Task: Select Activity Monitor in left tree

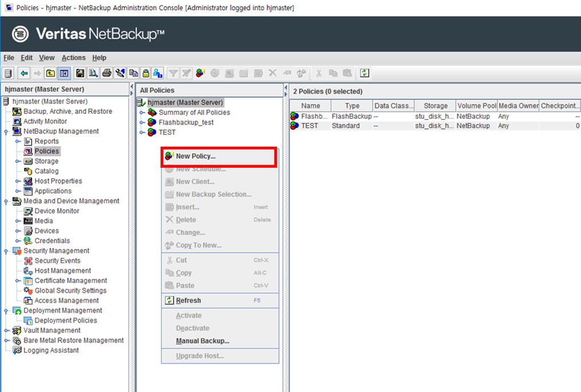Action: pos(45,122)
